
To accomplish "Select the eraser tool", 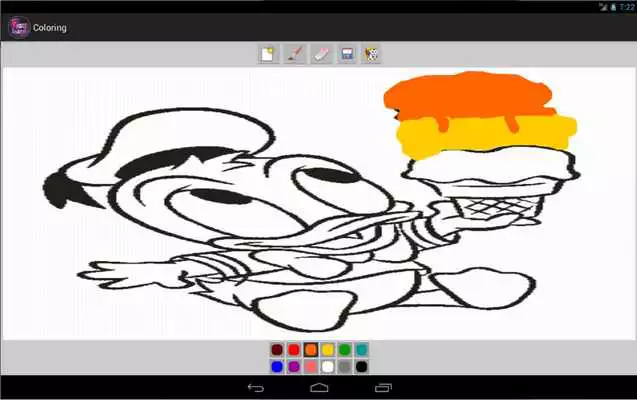I will tap(320, 54).
